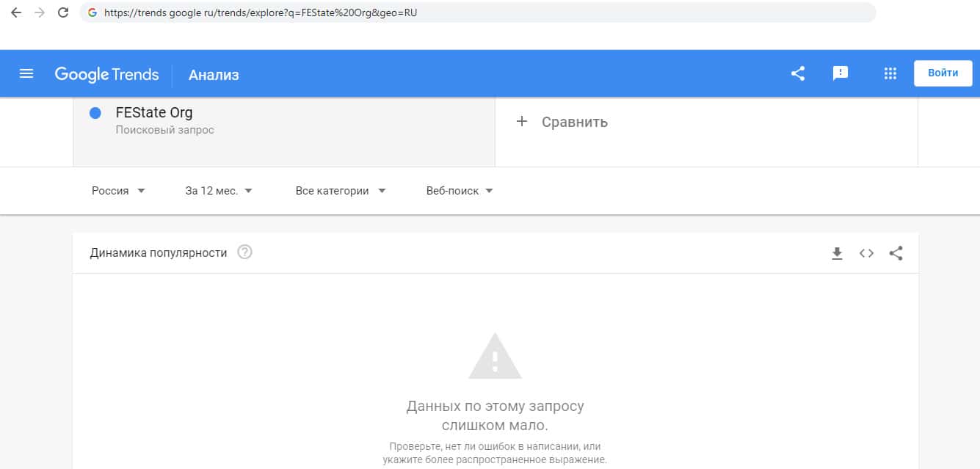980x469 pixels.
Task: Click the FEState Org search term field
Action: click(x=283, y=121)
